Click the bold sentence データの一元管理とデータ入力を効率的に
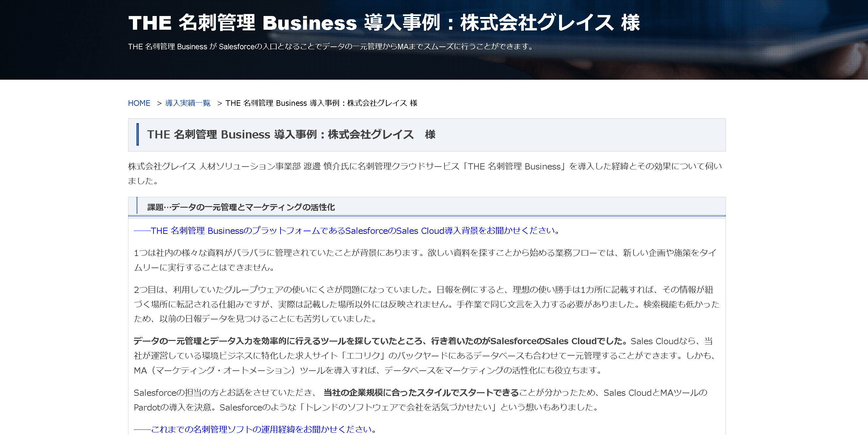This screenshot has width=868, height=435. (380, 341)
